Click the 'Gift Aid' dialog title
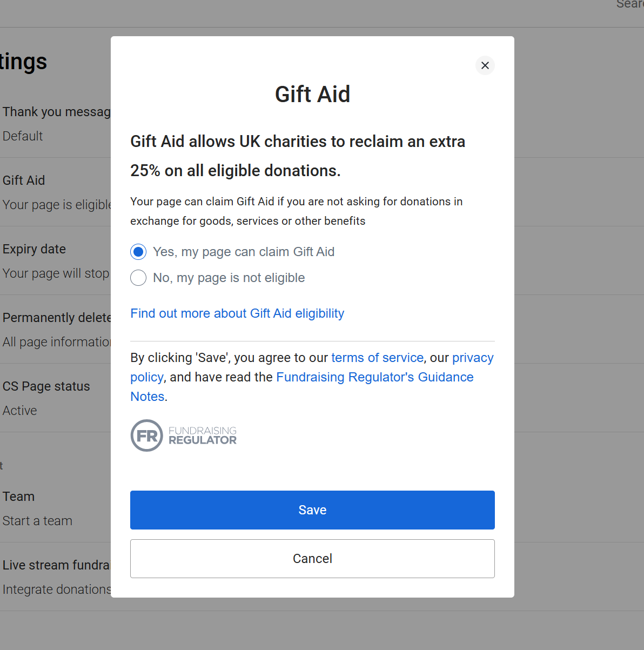The height and width of the screenshot is (650, 644). tap(312, 95)
